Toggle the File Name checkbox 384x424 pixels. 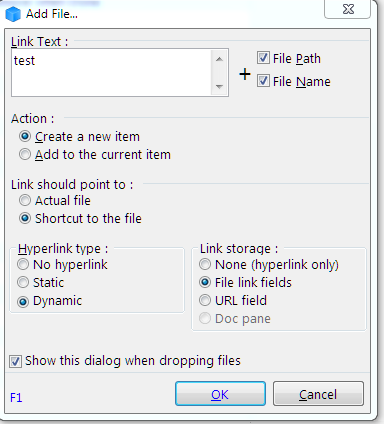(263, 81)
